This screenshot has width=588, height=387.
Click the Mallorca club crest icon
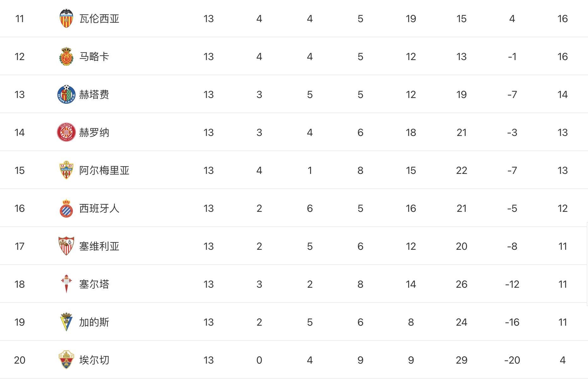(x=66, y=57)
